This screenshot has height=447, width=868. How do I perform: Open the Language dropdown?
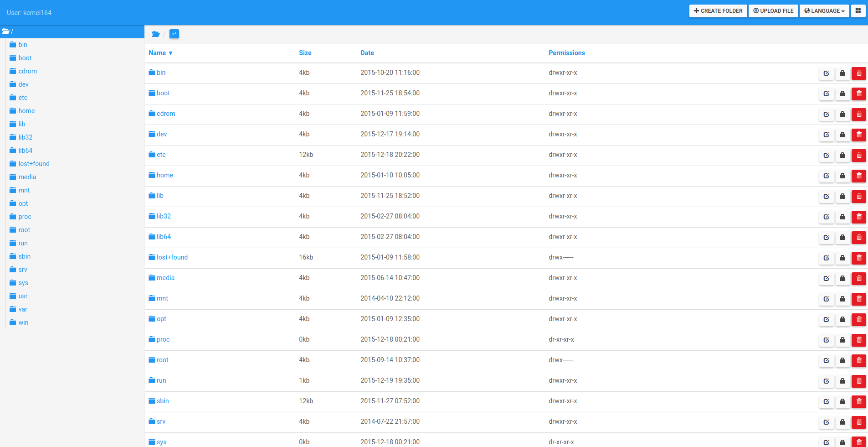tap(824, 10)
